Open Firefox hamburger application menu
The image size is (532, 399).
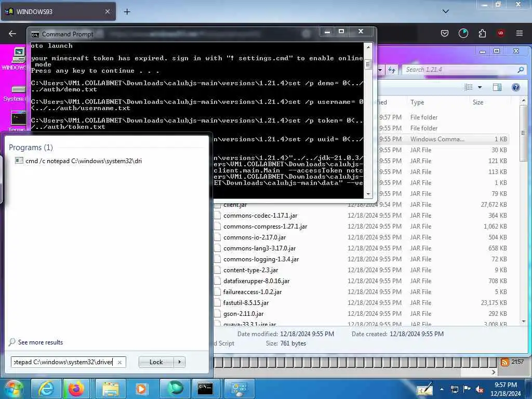[x=519, y=33]
